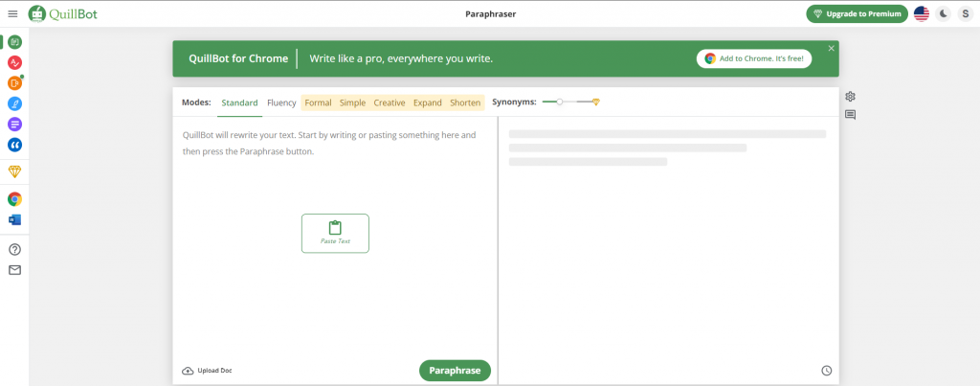The image size is (980, 386).
Task: Open paraphraser settings gear icon
Action: (x=850, y=97)
